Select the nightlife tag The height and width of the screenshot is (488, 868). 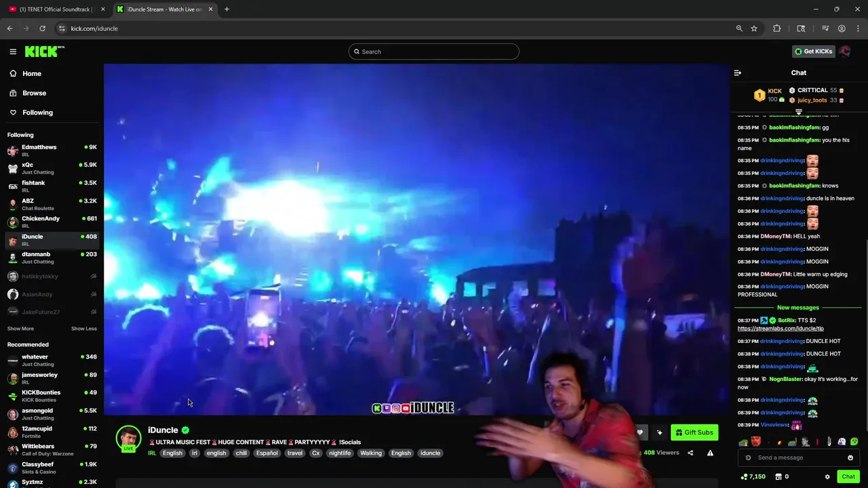click(340, 453)
